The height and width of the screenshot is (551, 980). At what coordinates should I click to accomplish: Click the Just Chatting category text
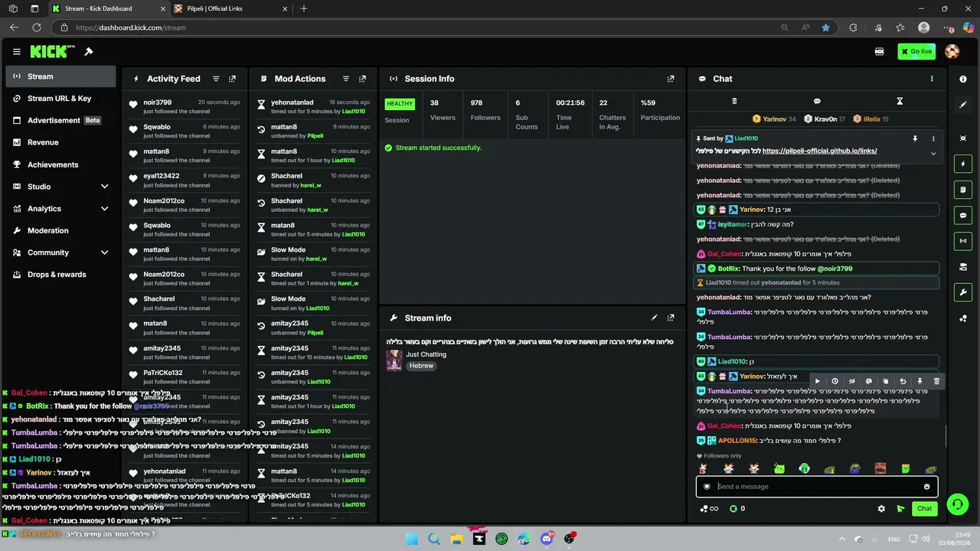(x=426, y=354)
